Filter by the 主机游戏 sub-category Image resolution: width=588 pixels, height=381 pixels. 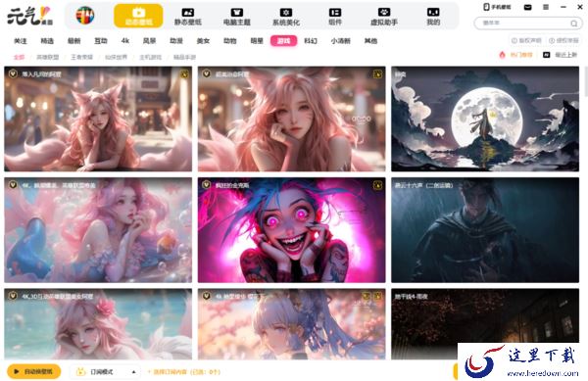point(150,58)
